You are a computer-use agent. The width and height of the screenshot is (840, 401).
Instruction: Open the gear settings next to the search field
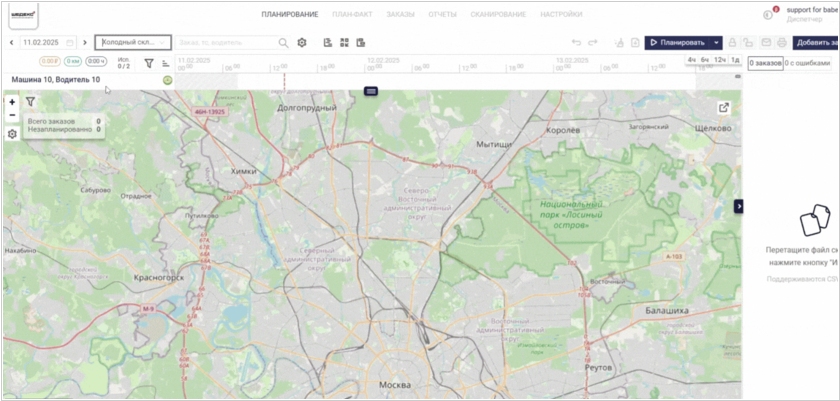tap(302, 42)
